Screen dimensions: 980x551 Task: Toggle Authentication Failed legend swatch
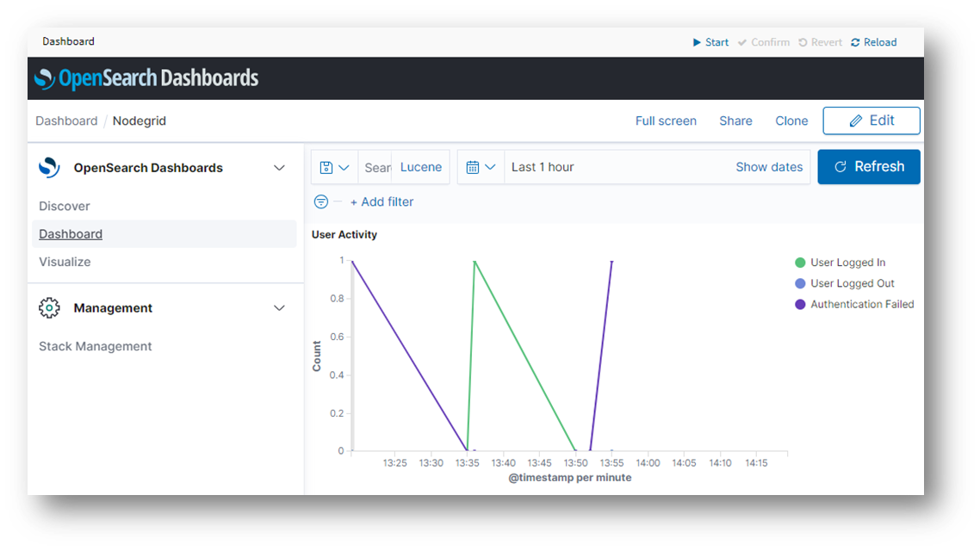coord(800,304)
